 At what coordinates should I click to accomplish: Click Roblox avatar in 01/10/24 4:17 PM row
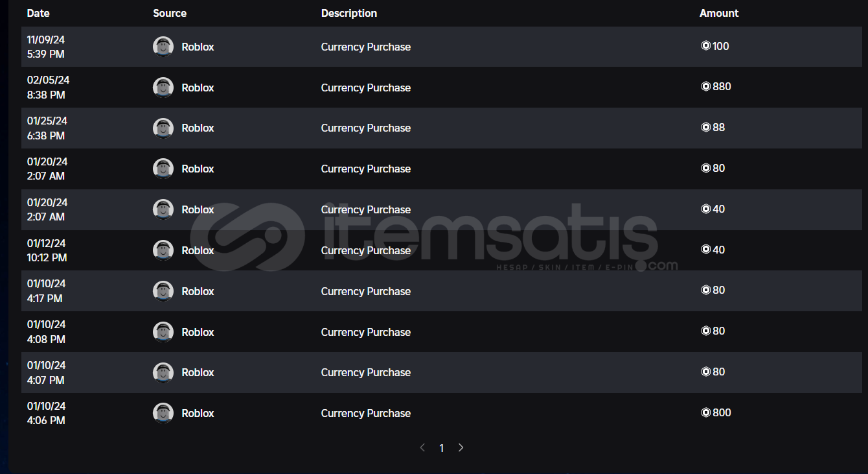[163, 291]
